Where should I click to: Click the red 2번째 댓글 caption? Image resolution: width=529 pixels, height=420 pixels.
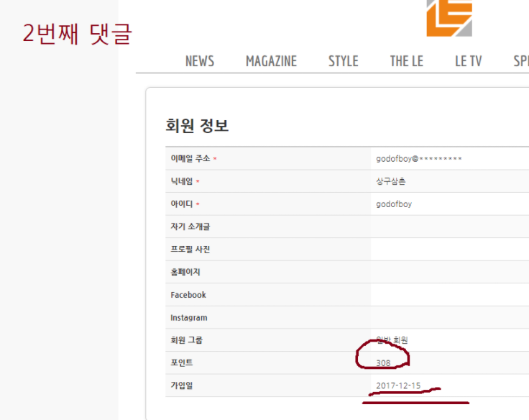[77, 34]
